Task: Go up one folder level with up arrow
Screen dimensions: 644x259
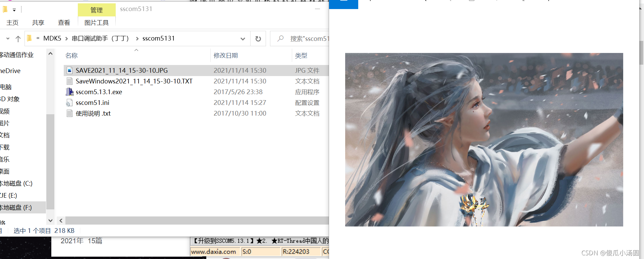Action: [18, 39]
